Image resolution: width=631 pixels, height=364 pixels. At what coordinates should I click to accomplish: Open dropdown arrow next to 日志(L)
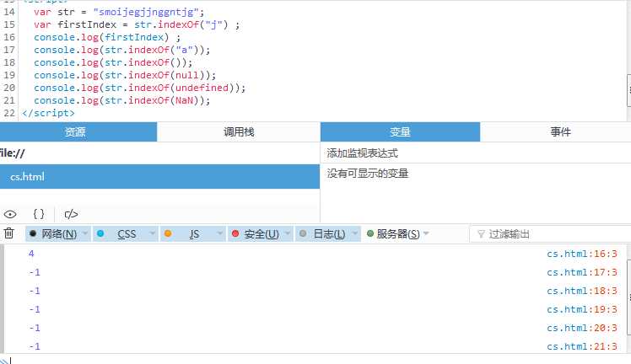pyautogui.click(x=355, y=233)
